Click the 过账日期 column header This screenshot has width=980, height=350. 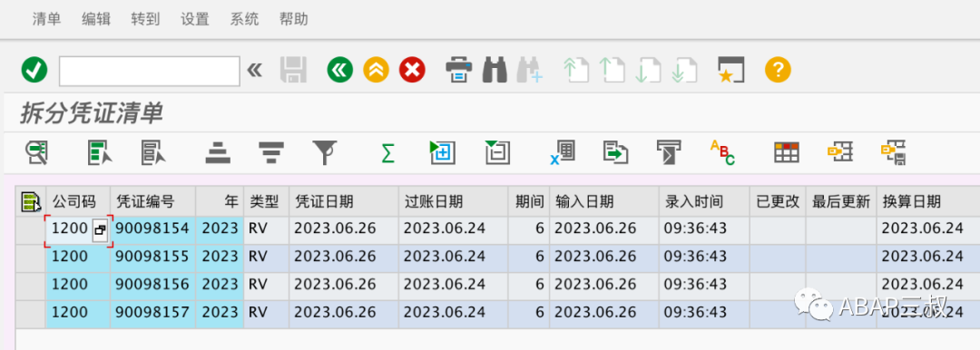click(x=453, y=201)
